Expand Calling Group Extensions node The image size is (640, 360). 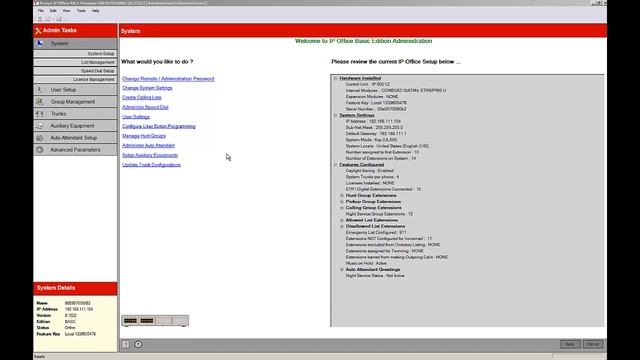pos(342,208)
